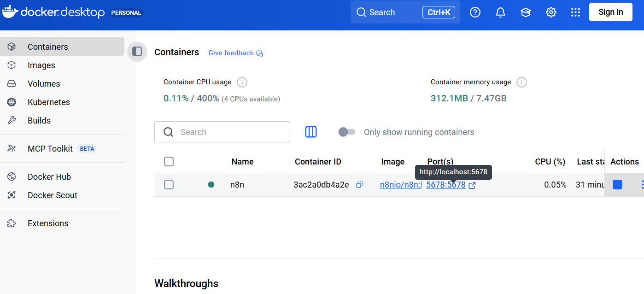
Task: Open Docker Hub in sidebar
Action: coord(62,176)
